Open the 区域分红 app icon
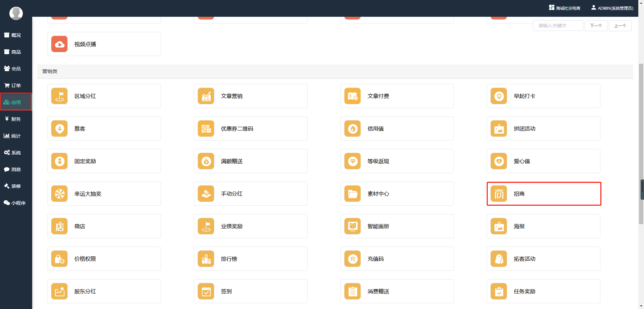Viewport: 644px width, 309px height. pyautogui.click(x=59, y=96)
